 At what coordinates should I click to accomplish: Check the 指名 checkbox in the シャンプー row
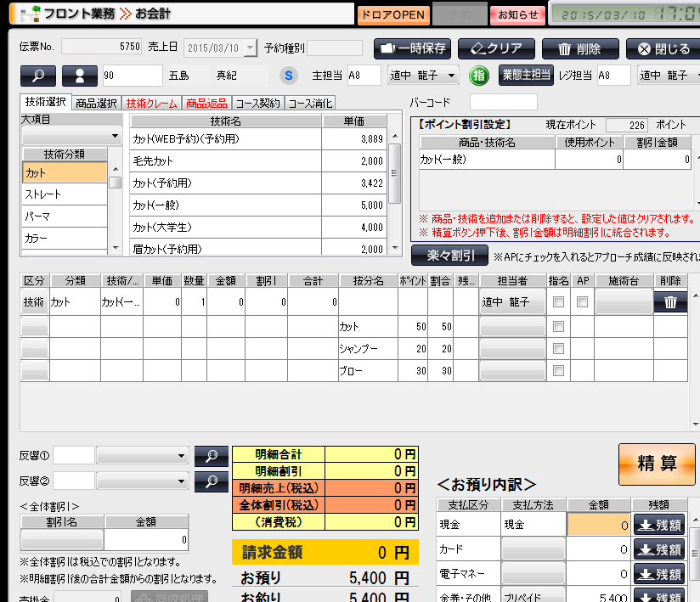coord(558,348)
